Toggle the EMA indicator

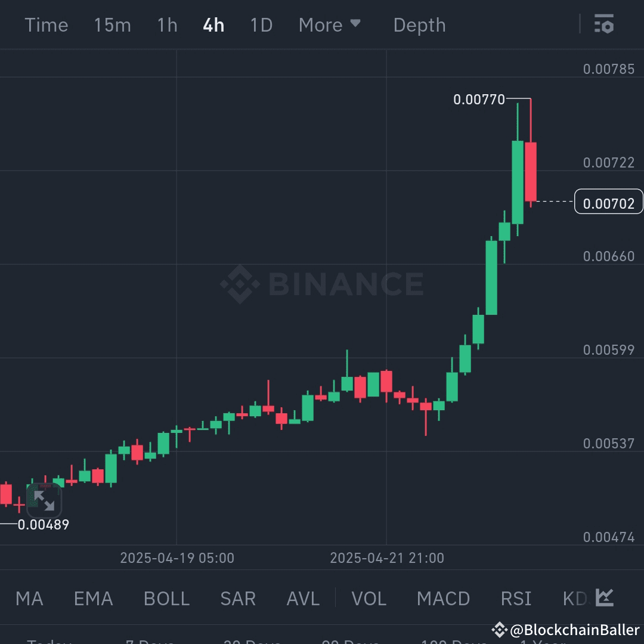click(x=93, y=598)
